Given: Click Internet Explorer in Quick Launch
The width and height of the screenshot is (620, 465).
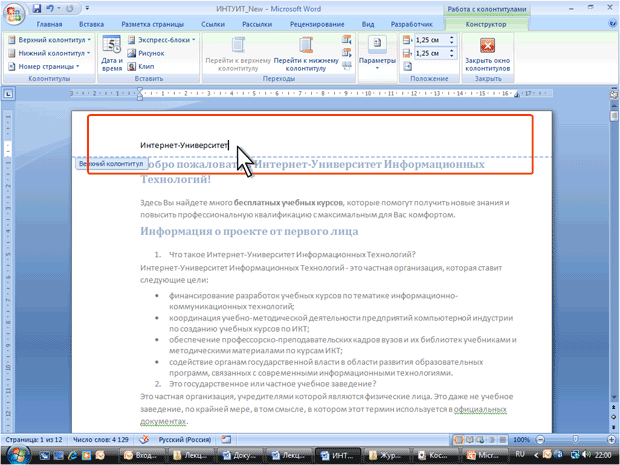Looking at the screenshot, I should (x=72, y=455).
